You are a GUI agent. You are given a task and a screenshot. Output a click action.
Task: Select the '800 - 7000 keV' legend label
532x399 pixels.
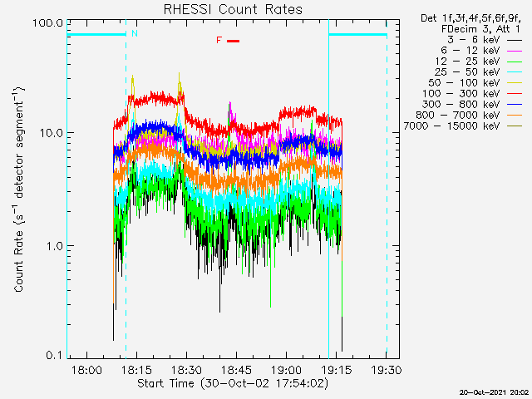point(458,116)
